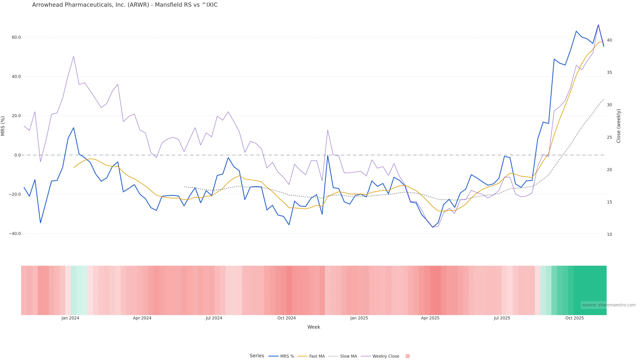644x362 pixels.
Task: Select the Oct 2025 x-axis tick label
Action: pos(575,318)
